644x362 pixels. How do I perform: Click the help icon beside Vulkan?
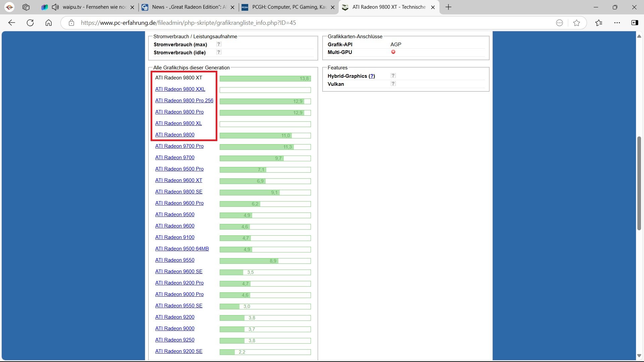[x=393, y=84]
